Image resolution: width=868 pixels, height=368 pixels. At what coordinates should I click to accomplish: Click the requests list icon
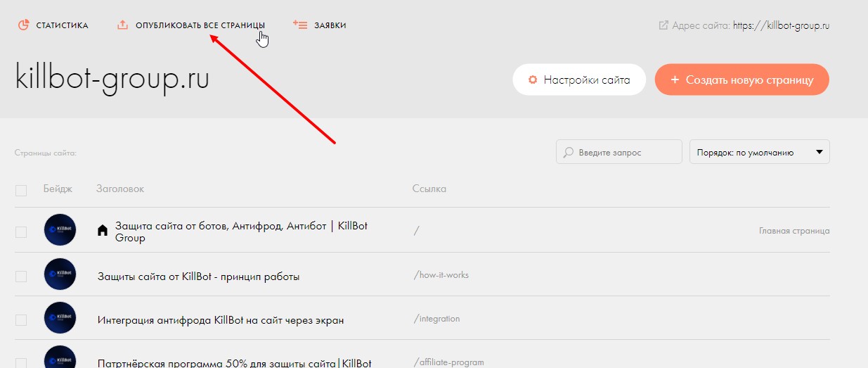[x=300, y=25]
